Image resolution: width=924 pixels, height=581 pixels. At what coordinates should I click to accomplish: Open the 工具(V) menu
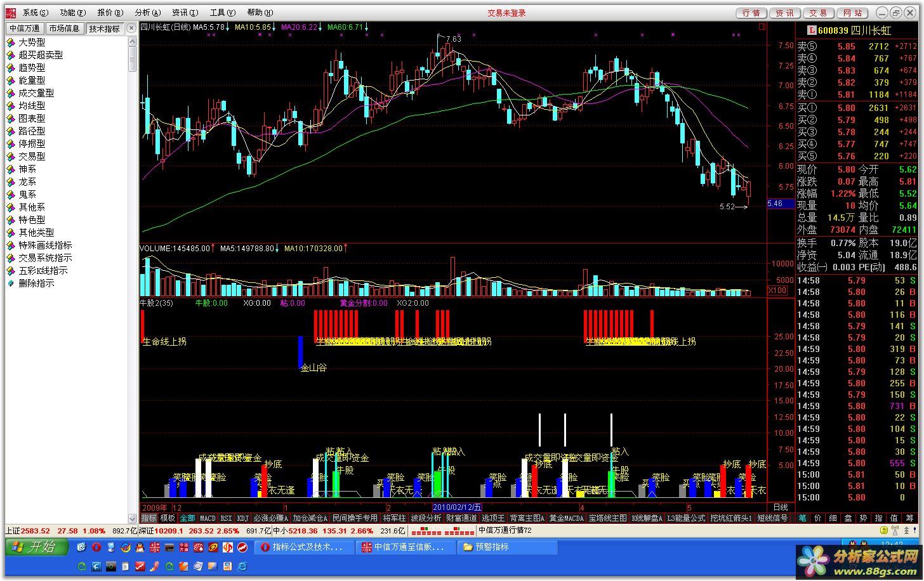coord(222,13)
